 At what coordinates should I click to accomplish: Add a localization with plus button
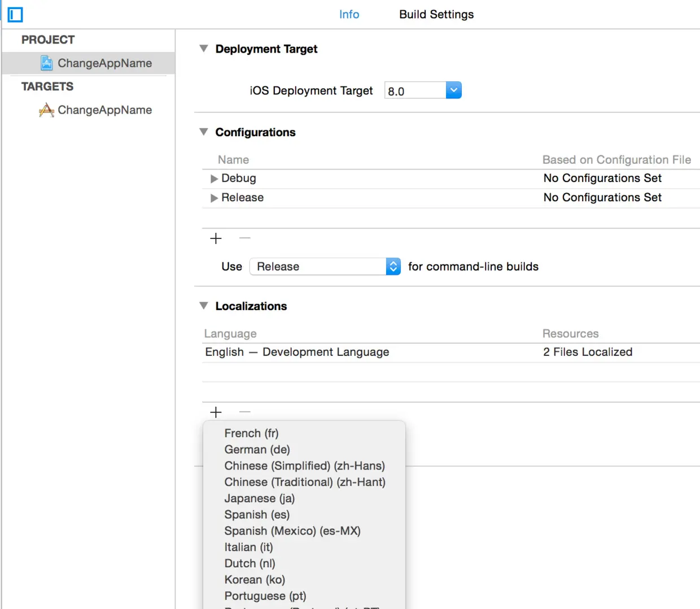pos(216,412)
